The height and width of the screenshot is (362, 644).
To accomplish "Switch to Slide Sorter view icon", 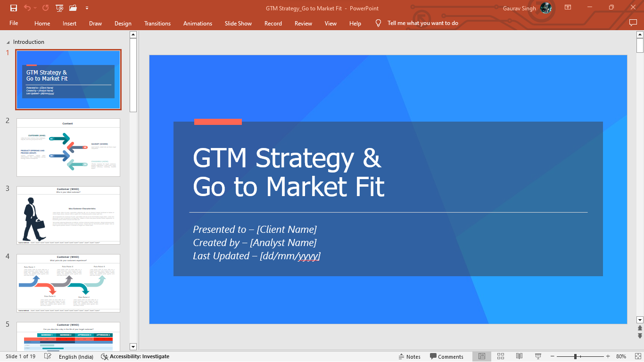I will [x=501, y=356].
